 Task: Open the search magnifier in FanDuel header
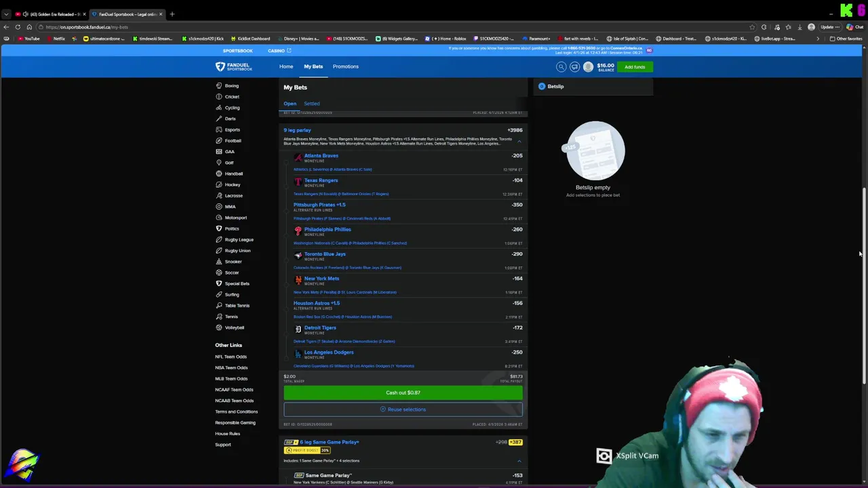(561, 66)
